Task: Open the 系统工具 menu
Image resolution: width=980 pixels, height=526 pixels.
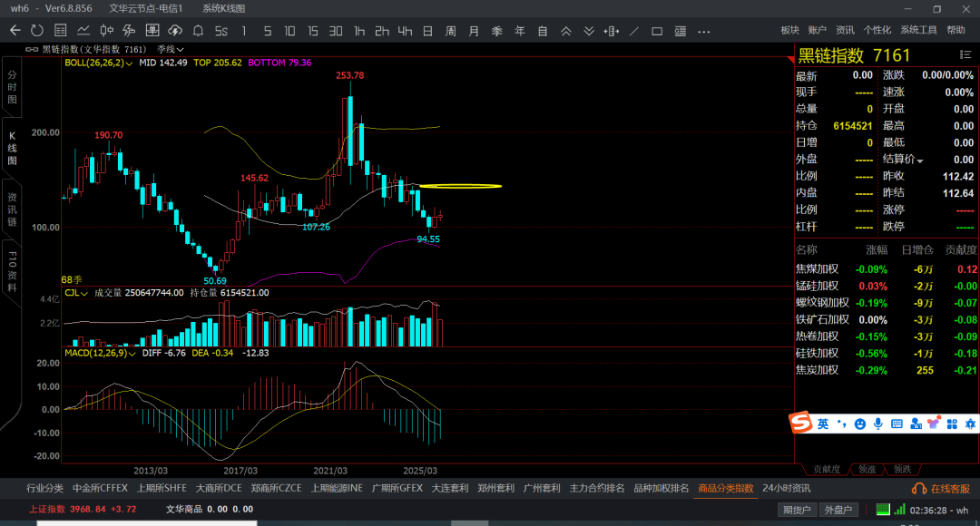Action: coord(918,30)
